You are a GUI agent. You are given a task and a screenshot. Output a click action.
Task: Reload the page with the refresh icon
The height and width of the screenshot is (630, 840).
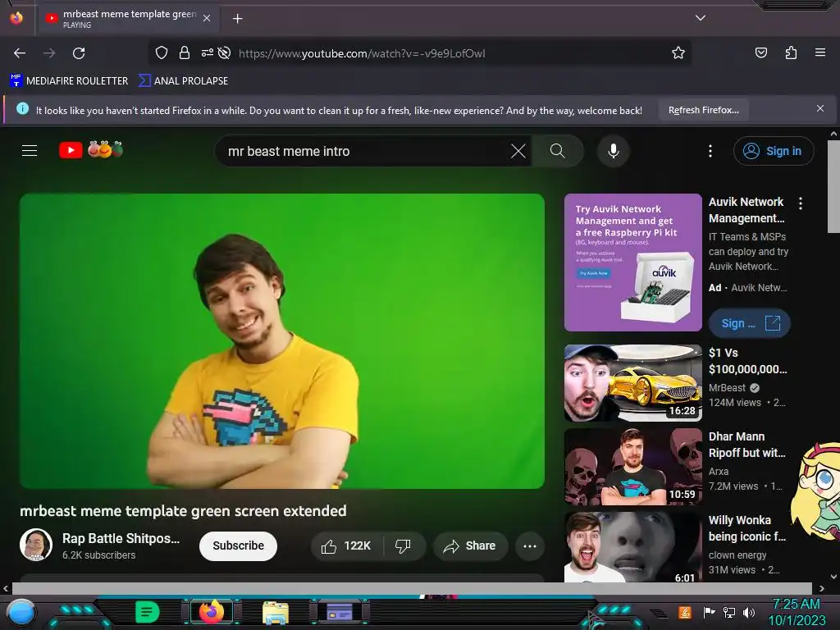79,53
